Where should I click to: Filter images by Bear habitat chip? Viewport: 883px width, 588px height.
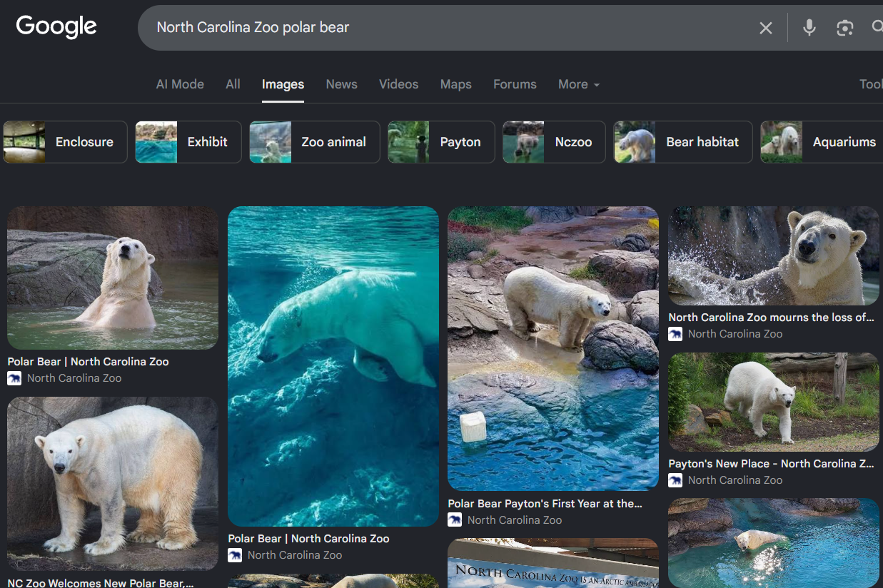(683, 142)
